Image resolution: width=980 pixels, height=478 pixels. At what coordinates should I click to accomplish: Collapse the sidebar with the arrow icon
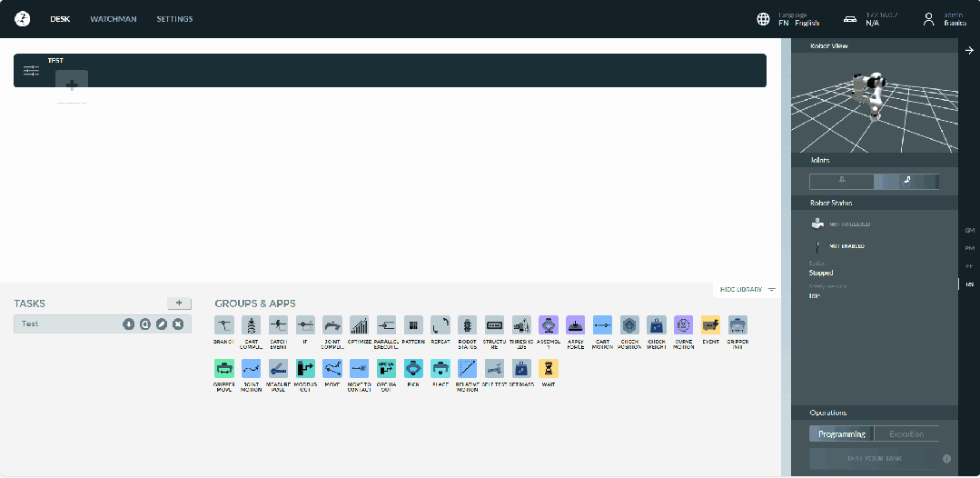click(x=969, y=51)
